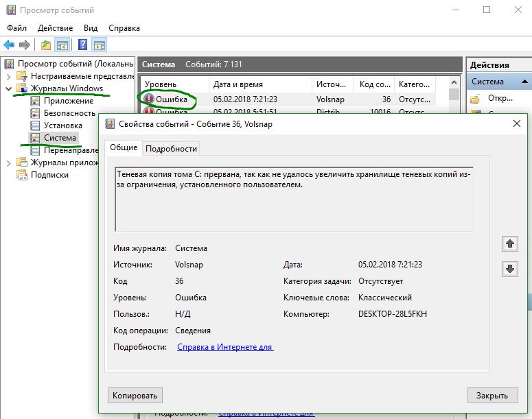Expand Настраиваемые представления tree node
Screen dimensions: 532x419
pos(9,77)
